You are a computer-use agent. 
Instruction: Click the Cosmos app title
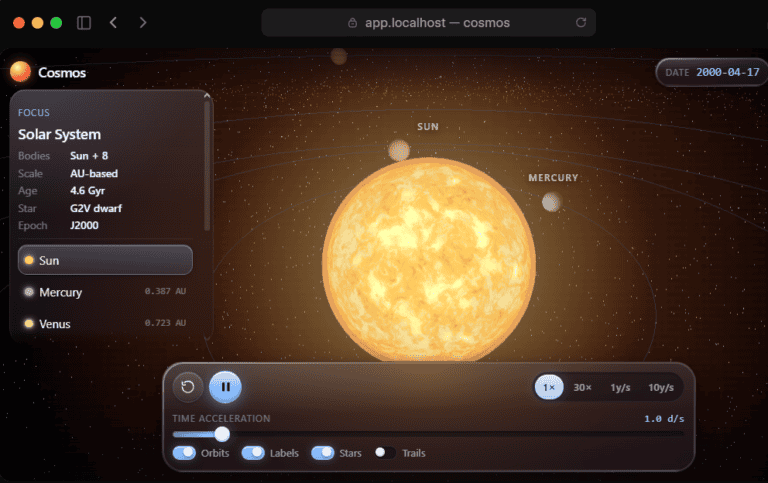coord(62,72)
